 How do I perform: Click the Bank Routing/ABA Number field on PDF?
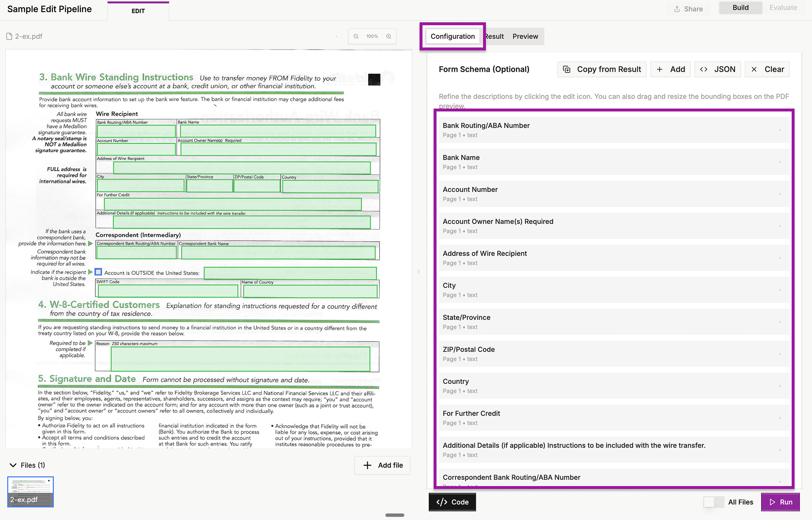(x=136, y=131)
